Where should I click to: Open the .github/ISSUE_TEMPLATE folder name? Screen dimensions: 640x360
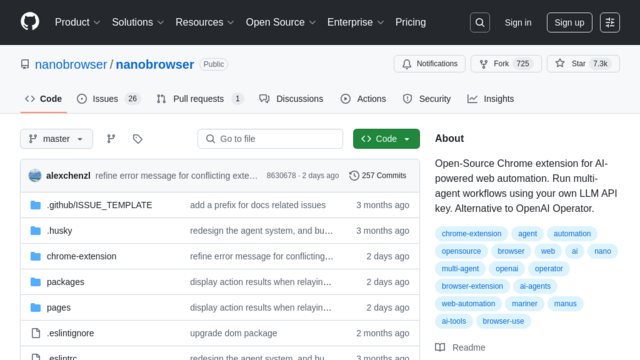[99, 205]
